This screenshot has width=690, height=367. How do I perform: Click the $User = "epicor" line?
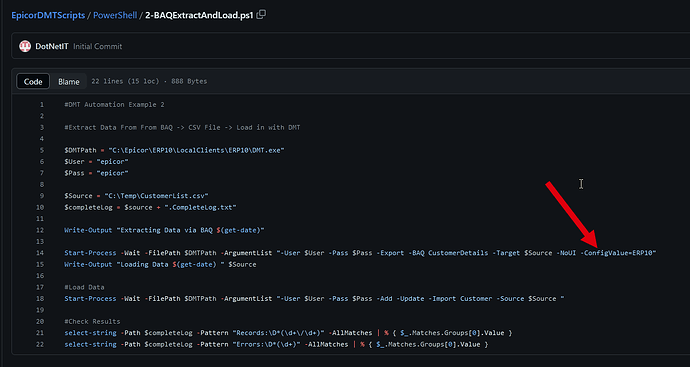click(96, 161)
